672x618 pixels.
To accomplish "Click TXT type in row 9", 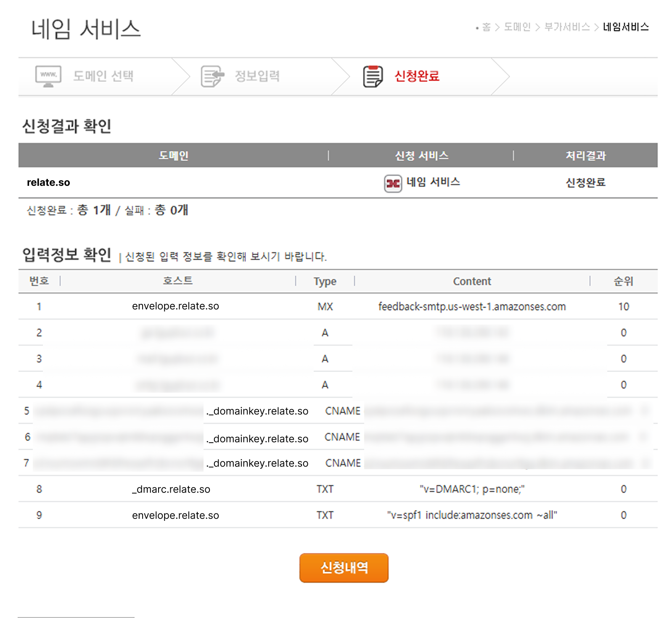I will [325, 515].
